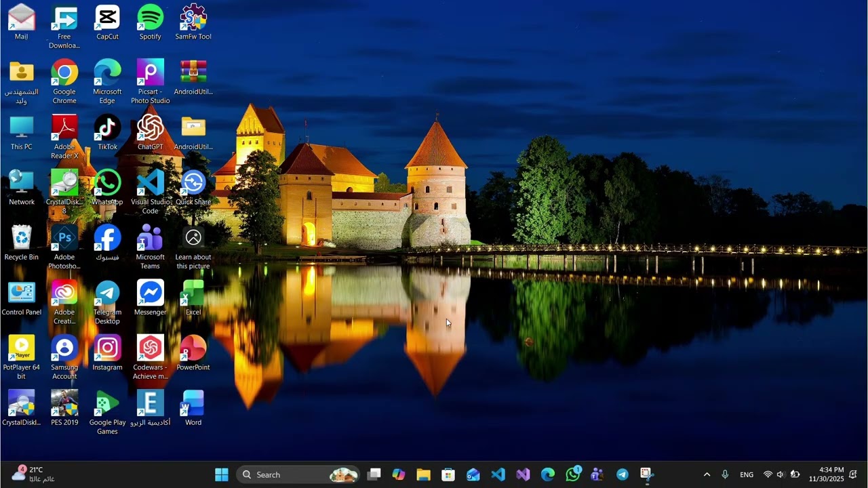Launch Adobe Creative Cloud shortcut
The height and width of the screenshot is (488, 868).
click(64, 303)
